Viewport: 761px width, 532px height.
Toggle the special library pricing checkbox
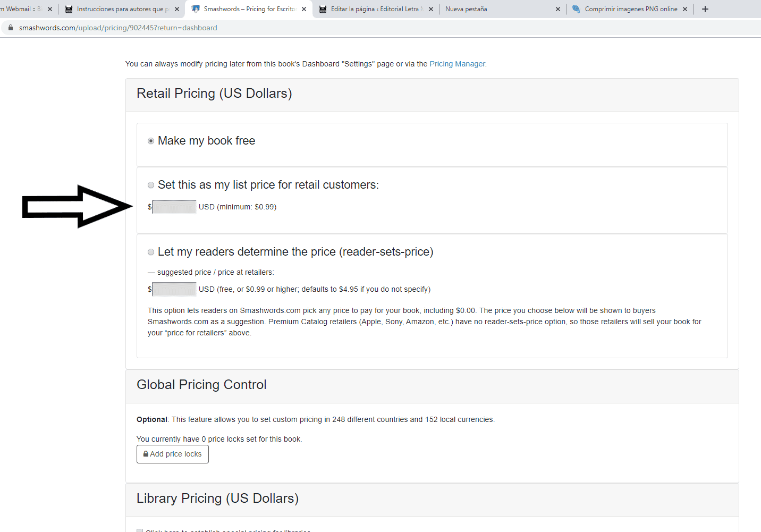pyautogui.click(x=140, y=530)
